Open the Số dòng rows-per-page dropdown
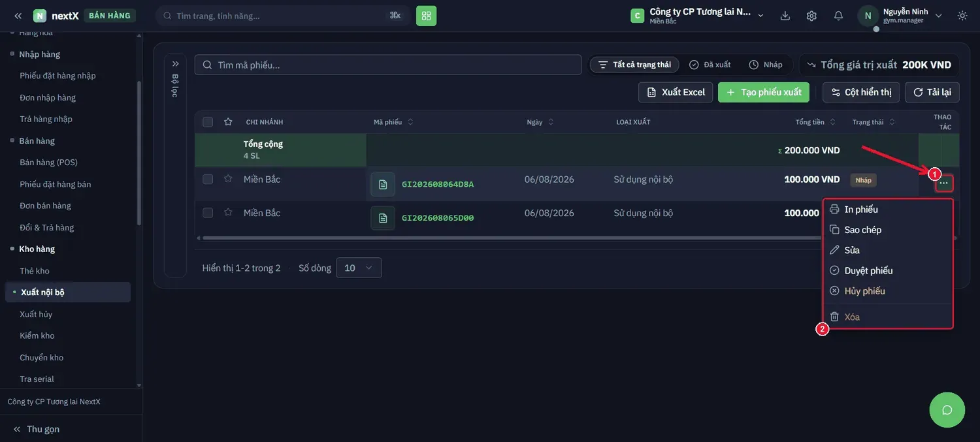The image size is (980, 442). point(359,268)
